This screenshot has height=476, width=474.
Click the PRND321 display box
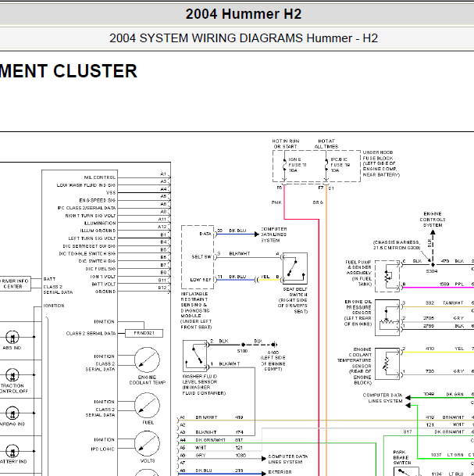(144, 333)
